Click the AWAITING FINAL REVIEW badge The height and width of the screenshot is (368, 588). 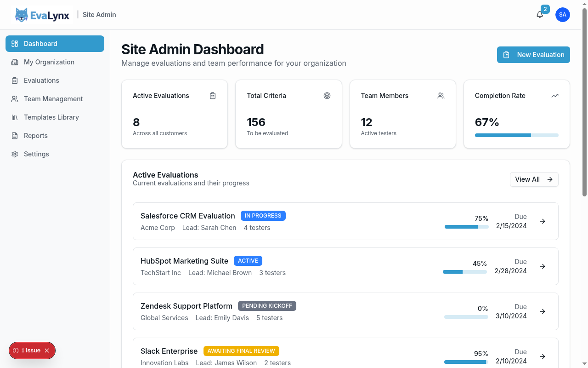coord(241,351)
